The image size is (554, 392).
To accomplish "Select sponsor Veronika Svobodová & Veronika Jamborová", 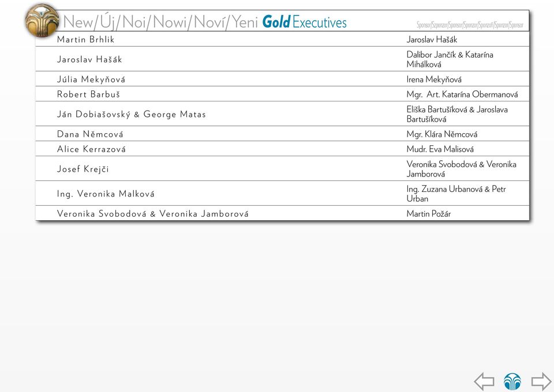I will pos(461,169).
